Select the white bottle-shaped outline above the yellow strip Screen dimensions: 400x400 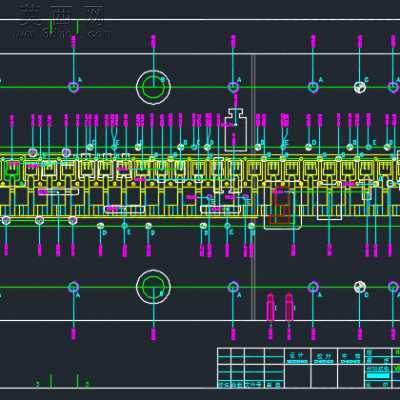(x=235, y=130)
